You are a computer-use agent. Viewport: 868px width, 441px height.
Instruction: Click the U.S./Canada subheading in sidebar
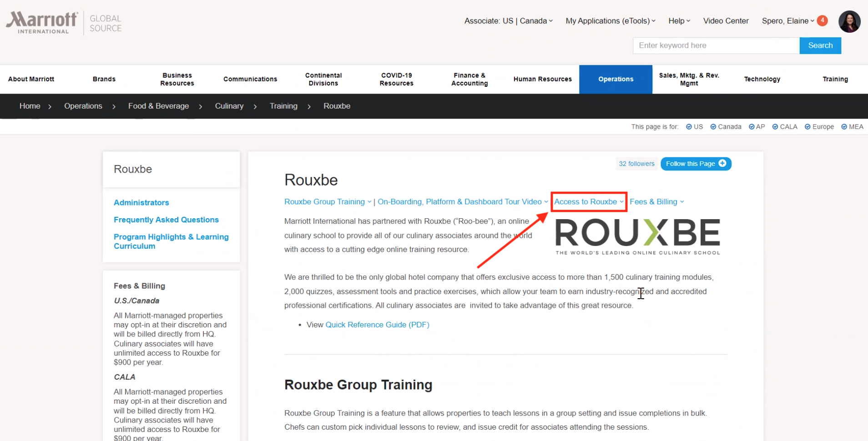point(136,301)
